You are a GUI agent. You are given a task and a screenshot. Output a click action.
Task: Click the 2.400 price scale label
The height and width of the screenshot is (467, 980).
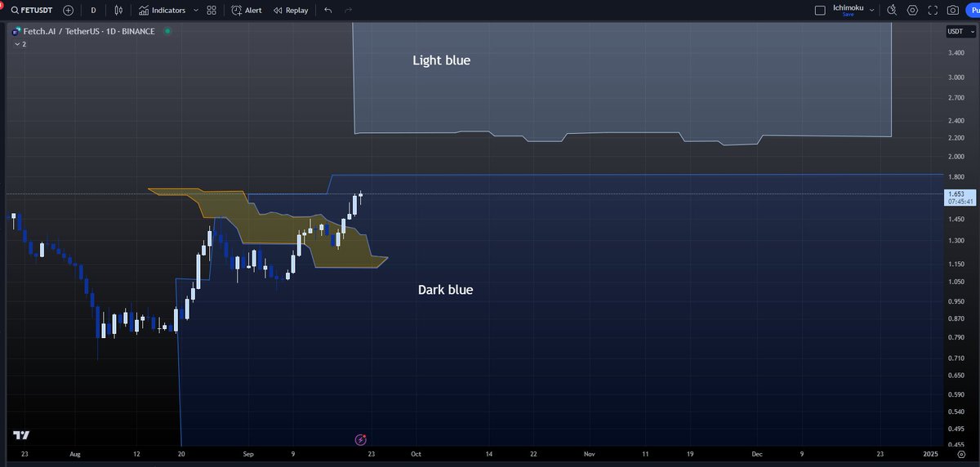pyautogui.click(x=955, y=119)
